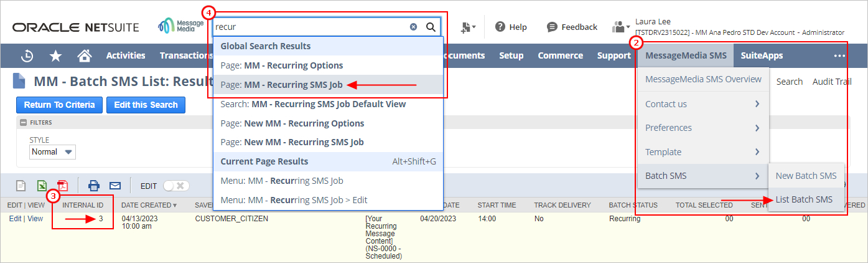Sort by TRACK DELIVERY column header
Viewport: 868px width, 263px height.
coord(561,205)
